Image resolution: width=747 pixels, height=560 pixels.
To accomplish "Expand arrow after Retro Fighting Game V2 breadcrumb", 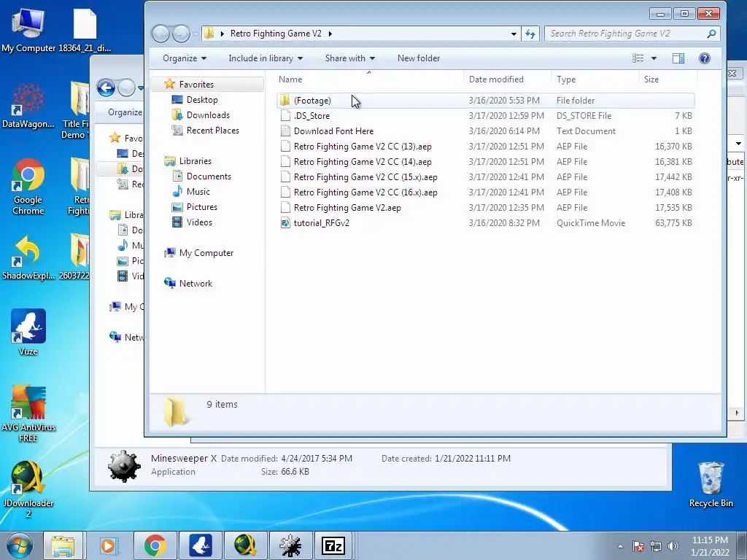I will [330, 34].
